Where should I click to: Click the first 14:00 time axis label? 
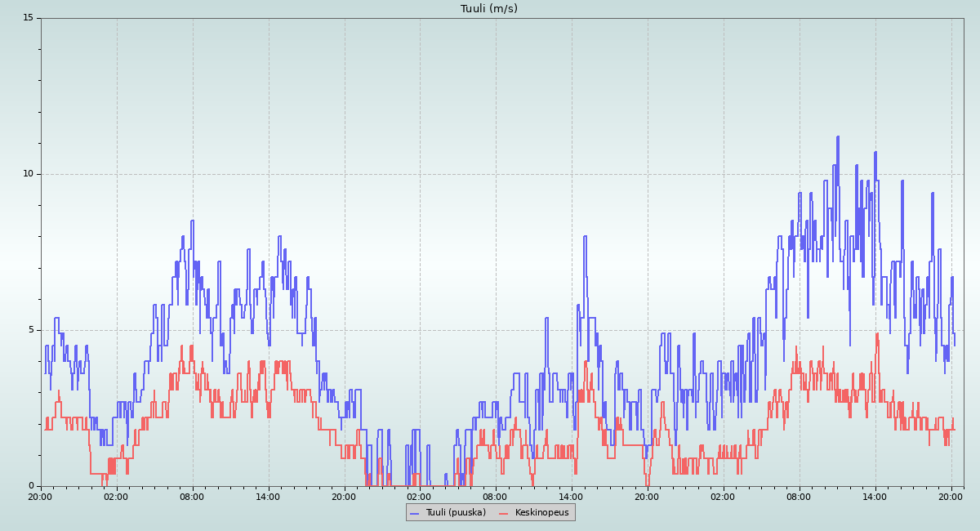coord(268,496)
